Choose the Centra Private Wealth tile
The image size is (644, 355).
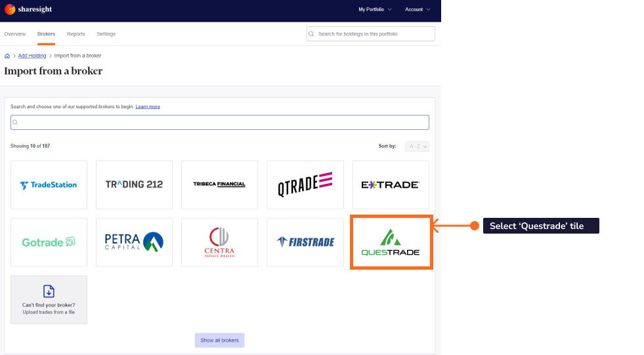tap(220, 242)
